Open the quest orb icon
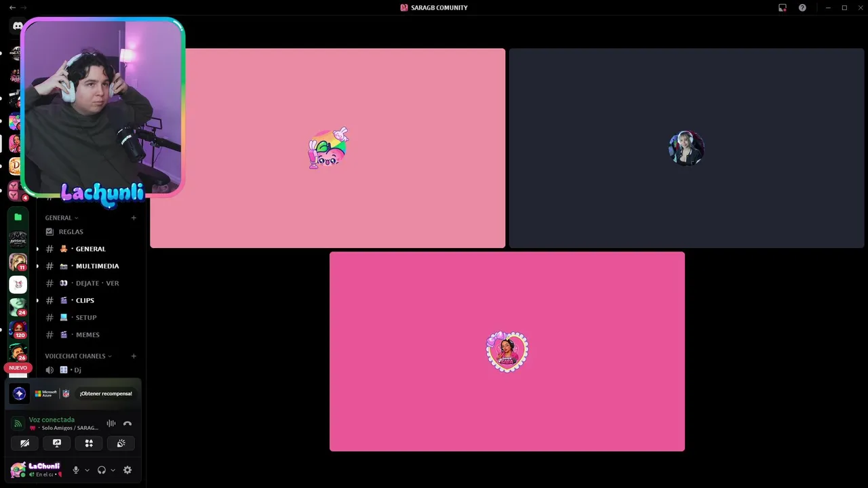 20,393
